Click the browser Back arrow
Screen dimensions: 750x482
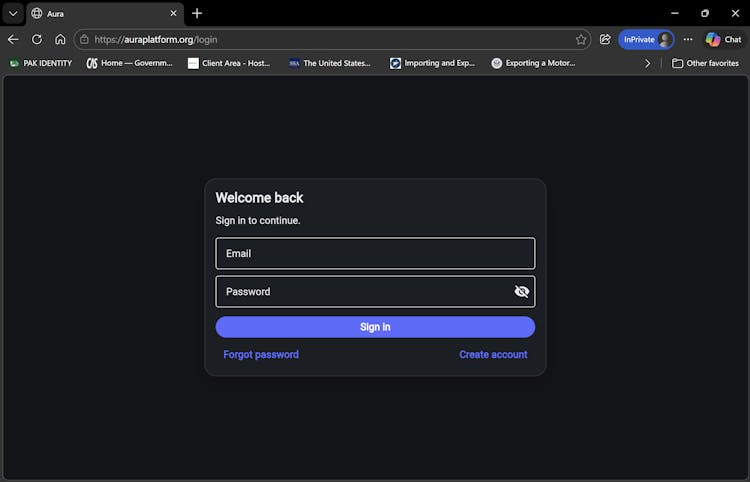point(13,40)
